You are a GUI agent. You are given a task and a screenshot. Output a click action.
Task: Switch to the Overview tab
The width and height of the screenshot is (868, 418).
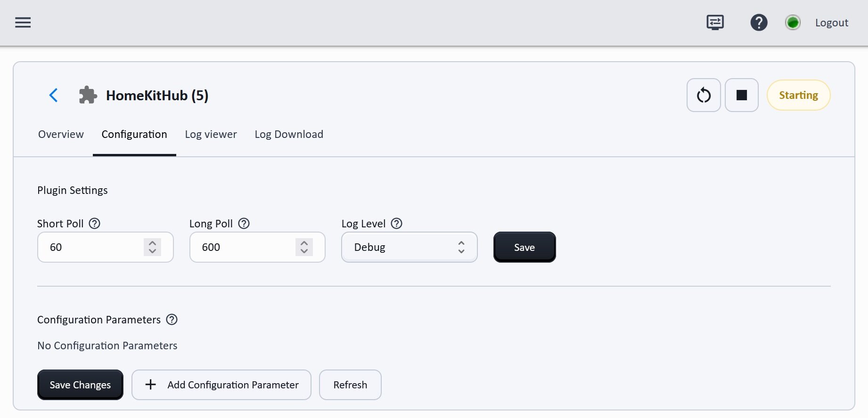coord(61,134)
